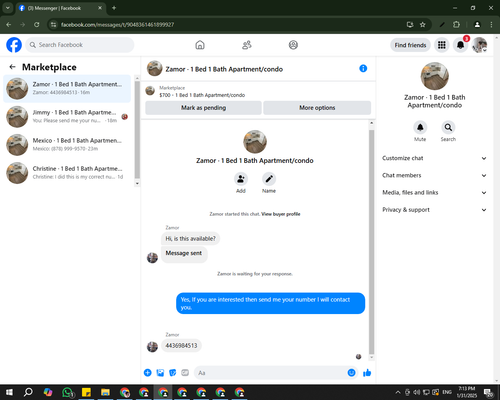Open the Friends icon in top navigation

coord(247,45)
